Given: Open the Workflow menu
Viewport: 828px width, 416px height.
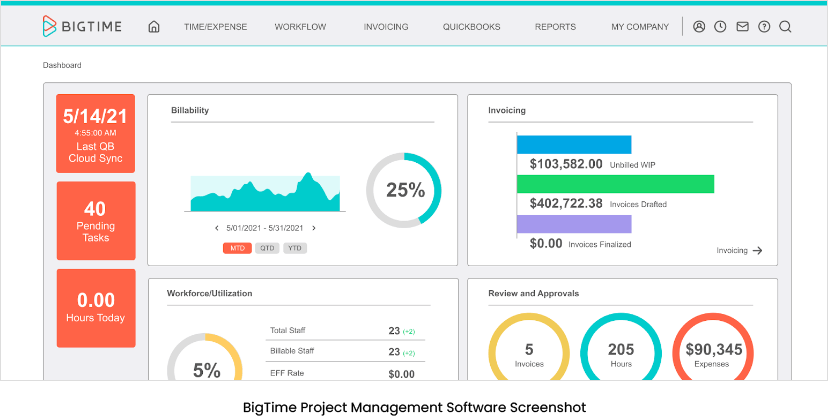Looking at the screenshot, I should click(300, 27).
